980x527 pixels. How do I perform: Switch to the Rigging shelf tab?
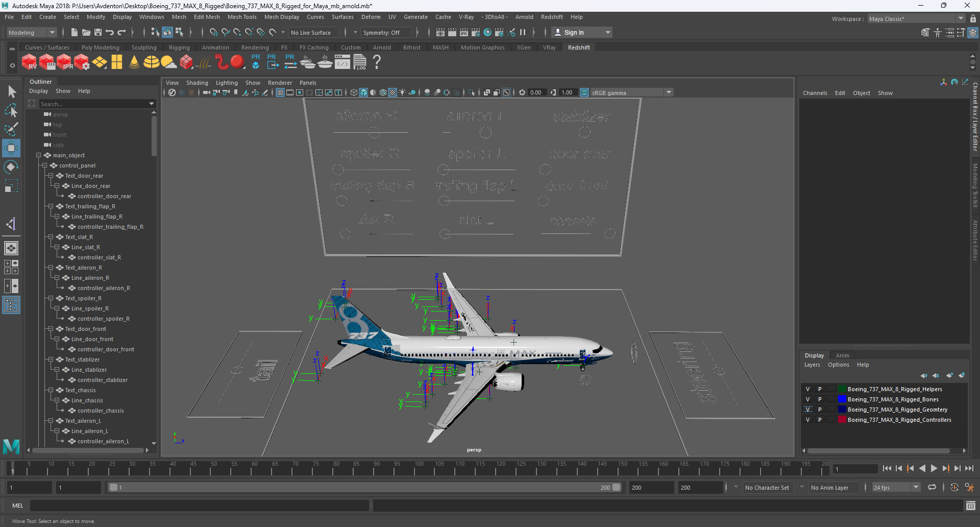pyautogui.click(x=179, y=47)
